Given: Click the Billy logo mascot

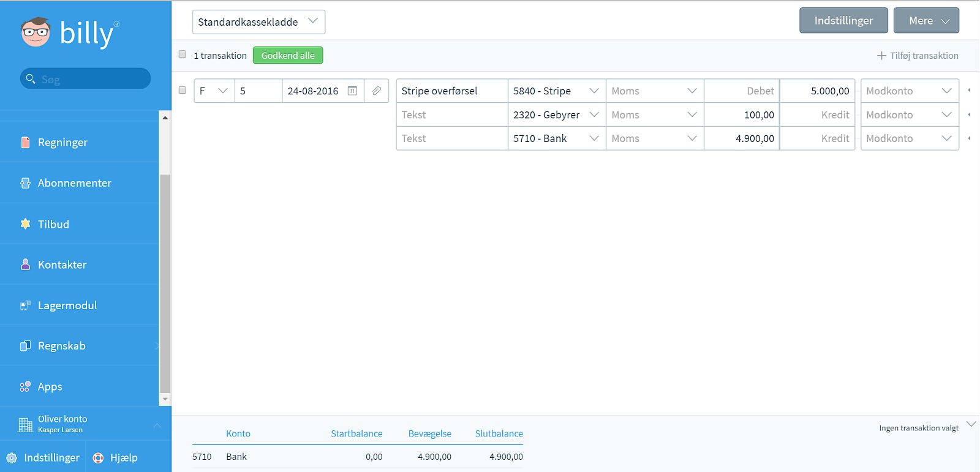Looking at the screenshot, I should tap(36, 32).
